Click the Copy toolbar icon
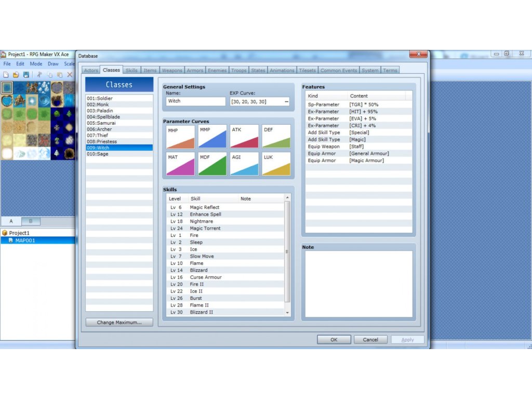This screenshot has height=399, width=532. point(49,75)
